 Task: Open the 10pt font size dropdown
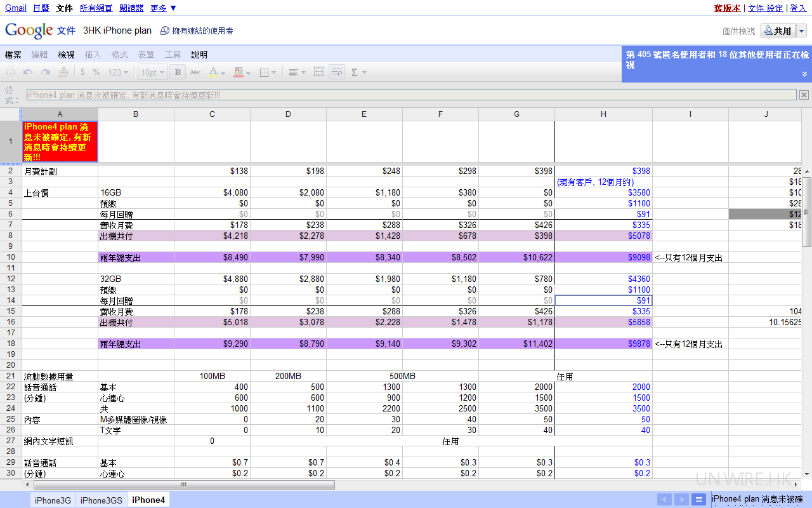(153, 72)
